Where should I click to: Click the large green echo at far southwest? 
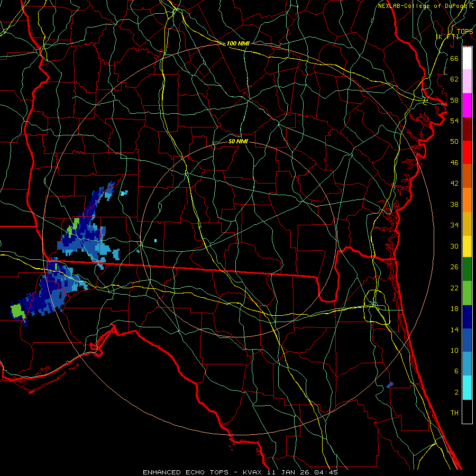pos(17,311)
